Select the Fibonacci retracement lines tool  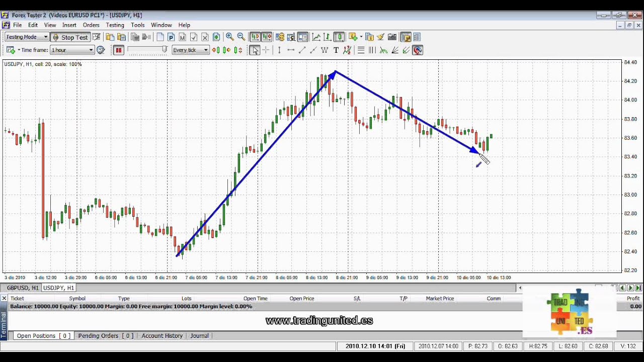(x=361, y=50)
